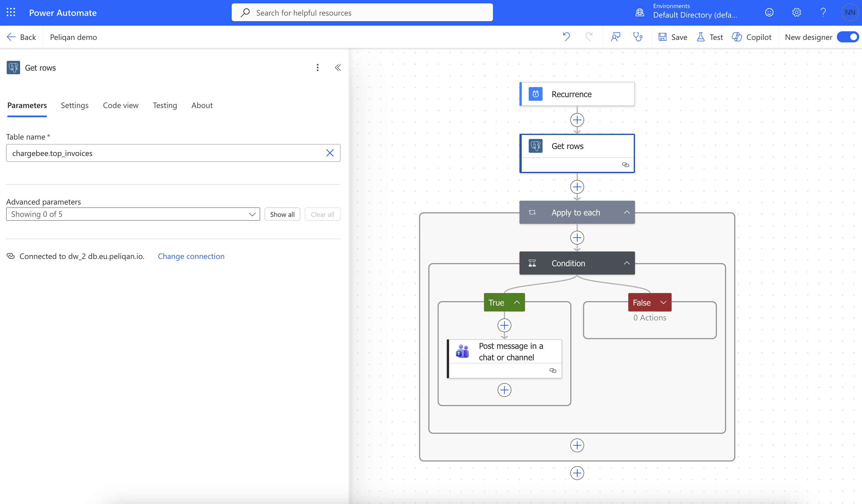862x504 pixels.
Task: Collapse the Get rows side panel
Action: (337, 68)
